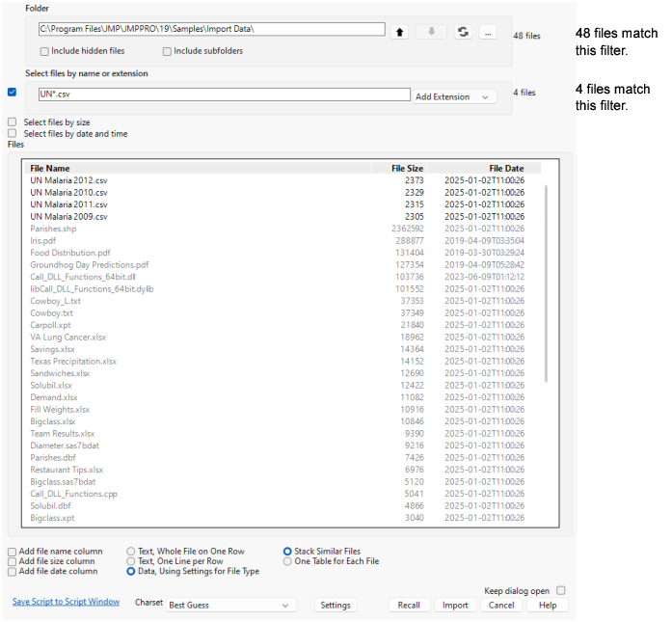This screenshot has height=622, width=672.
Task: Enable Select files by date and time
Action: [12, 133]
